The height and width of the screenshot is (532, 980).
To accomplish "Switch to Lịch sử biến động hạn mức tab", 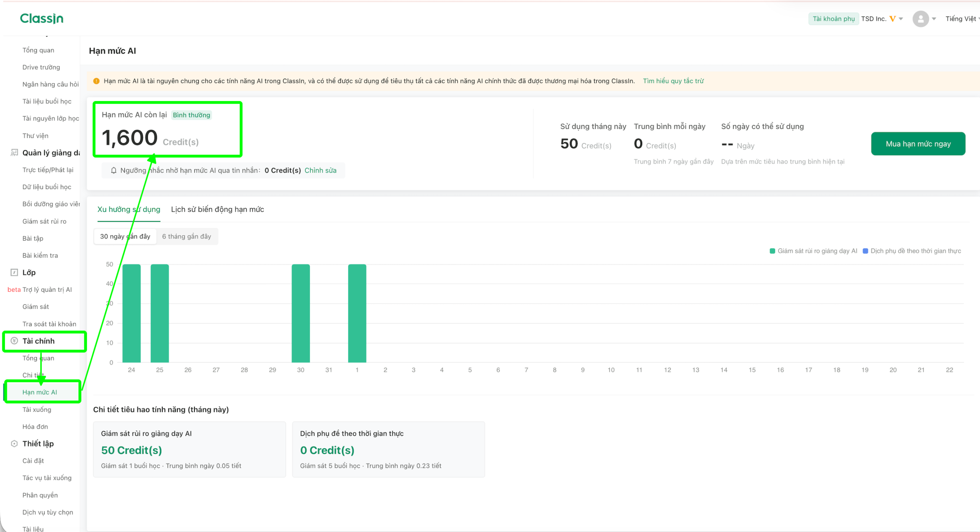I will pos(217,209).
